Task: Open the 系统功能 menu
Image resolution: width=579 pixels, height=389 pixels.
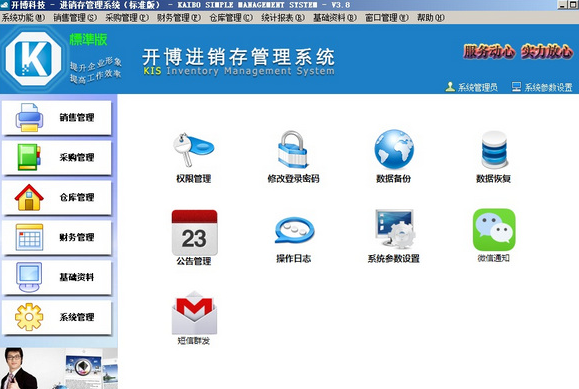Action: (x=23, y=17)
